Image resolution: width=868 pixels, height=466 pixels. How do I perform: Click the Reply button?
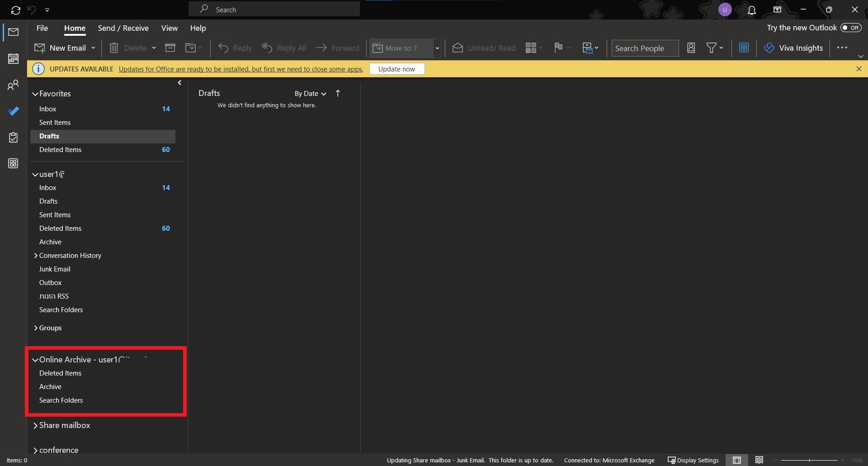235,48
